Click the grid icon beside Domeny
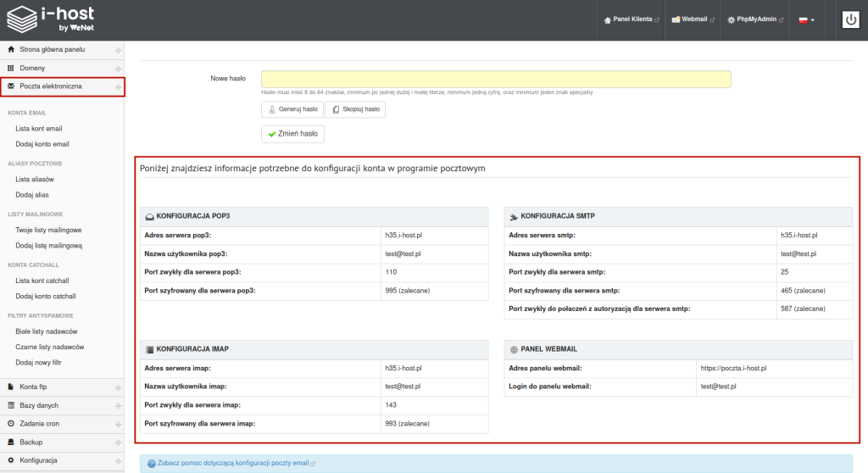868x473 pixels. [11, 68]
